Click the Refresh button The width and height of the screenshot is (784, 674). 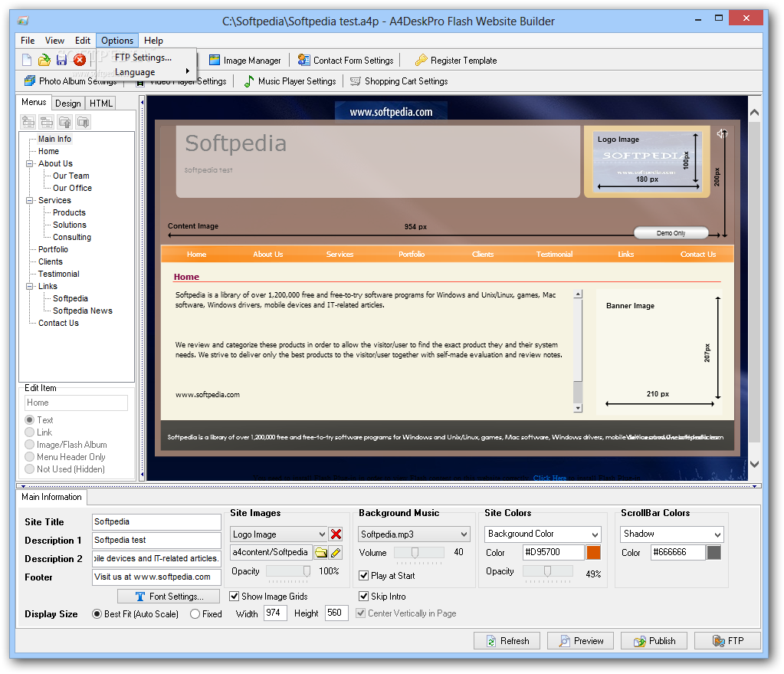click(x=507, y=641)
